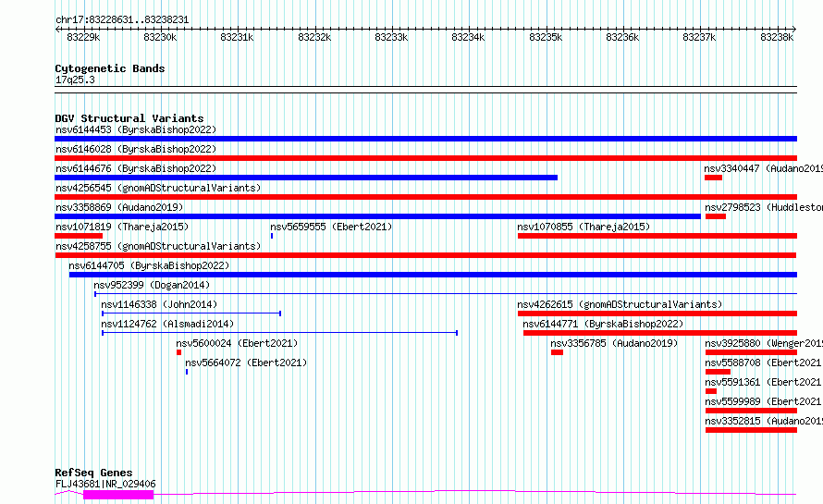The image size is (823, 504).
Task: Select the blue nsv6144705 variant bar
Action: pos(433,275)
